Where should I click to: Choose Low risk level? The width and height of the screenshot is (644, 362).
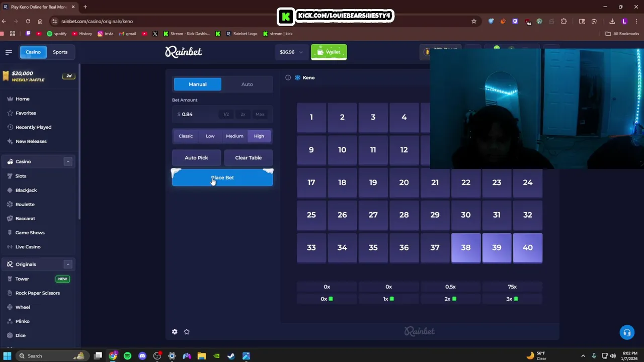click(210, 136)
